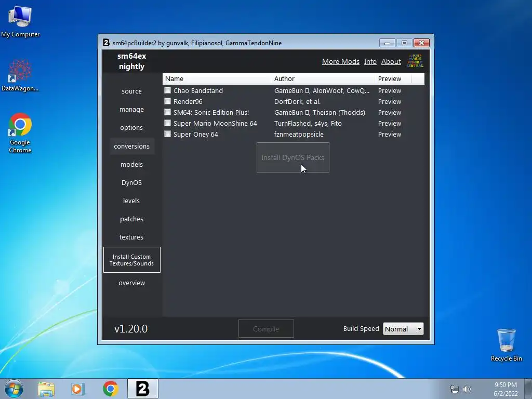
Task: Click Install Custom Textures/Sounds button
Action: (131, 260)
